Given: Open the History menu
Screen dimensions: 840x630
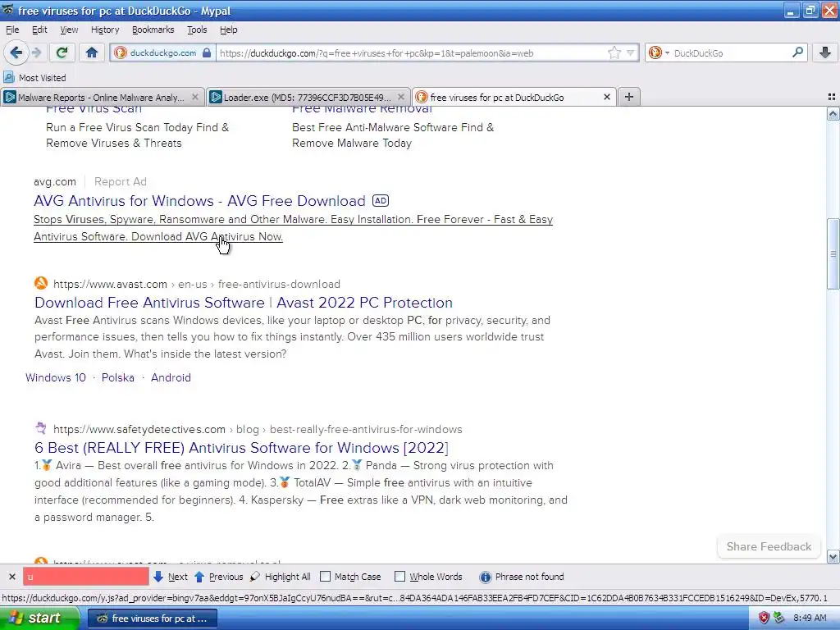Looking at the screenshot, I should [x=105, y=30].
